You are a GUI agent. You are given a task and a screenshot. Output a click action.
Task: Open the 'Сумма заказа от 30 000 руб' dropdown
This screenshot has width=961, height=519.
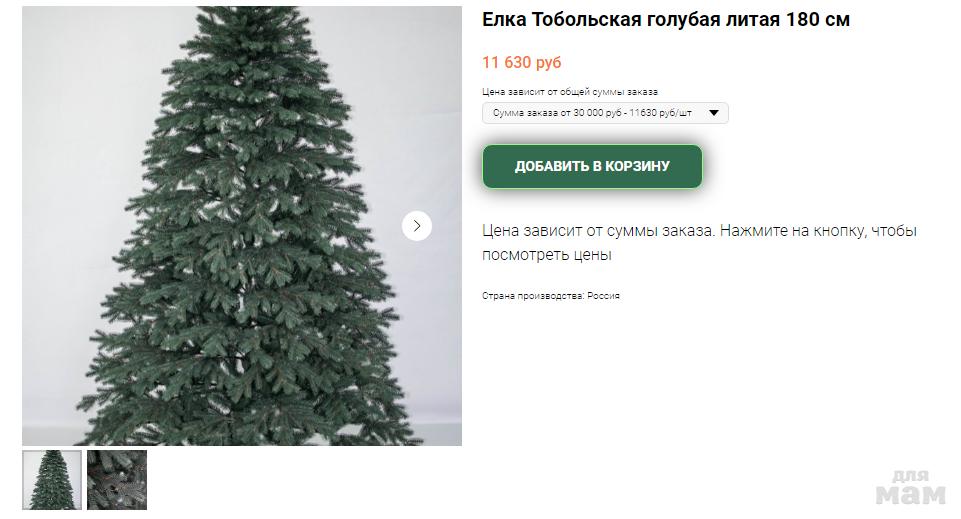[x=605, y=113]
